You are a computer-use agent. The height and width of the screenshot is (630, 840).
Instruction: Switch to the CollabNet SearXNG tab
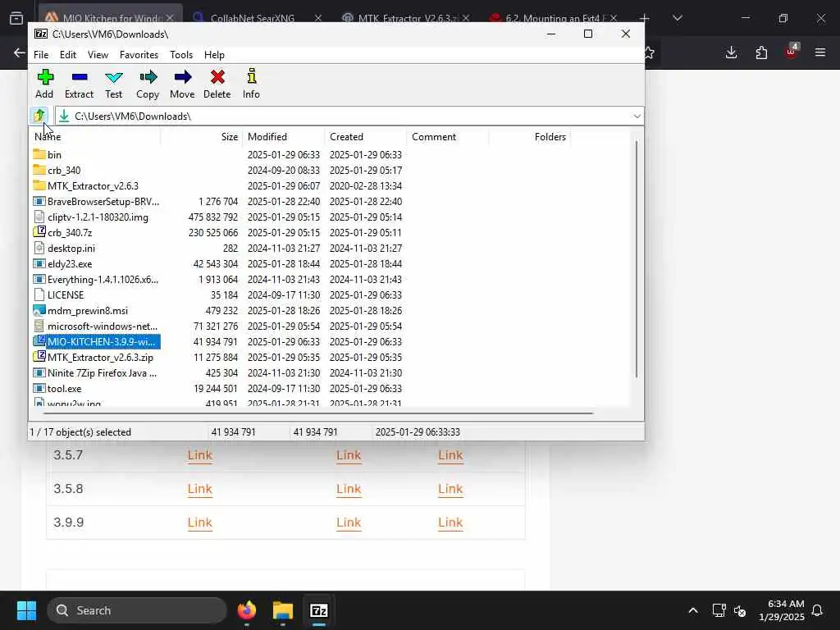[x=256, y=18]
